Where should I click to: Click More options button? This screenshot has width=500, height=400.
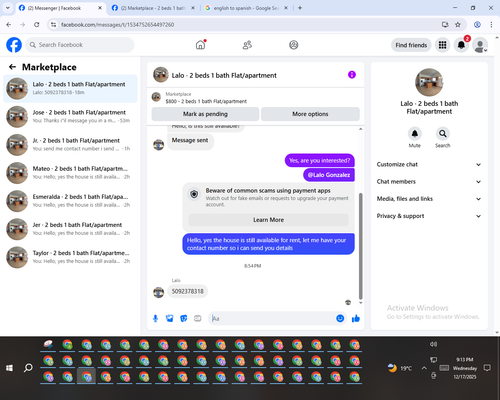(310, 114)
